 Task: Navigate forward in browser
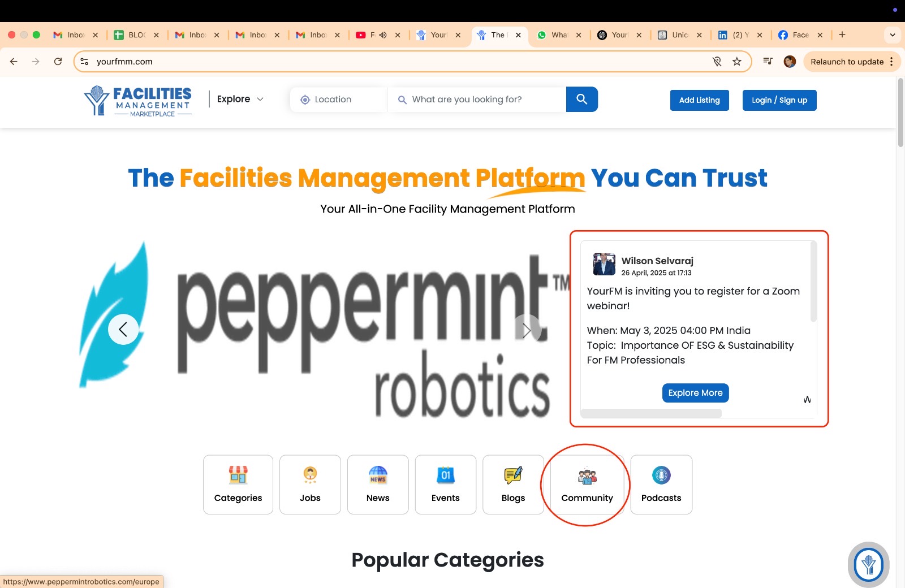tap(36, 62)
